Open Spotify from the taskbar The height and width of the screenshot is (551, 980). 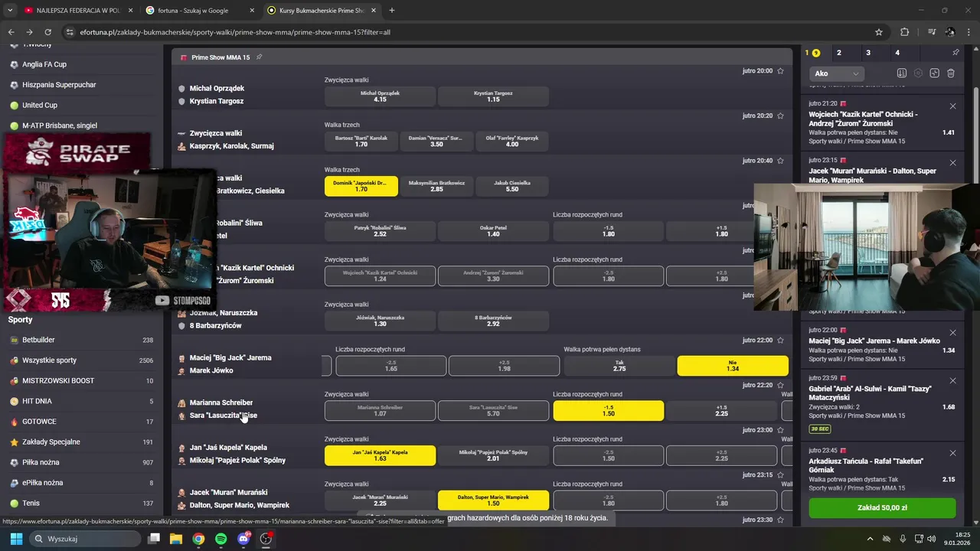(x=220, y=539)
